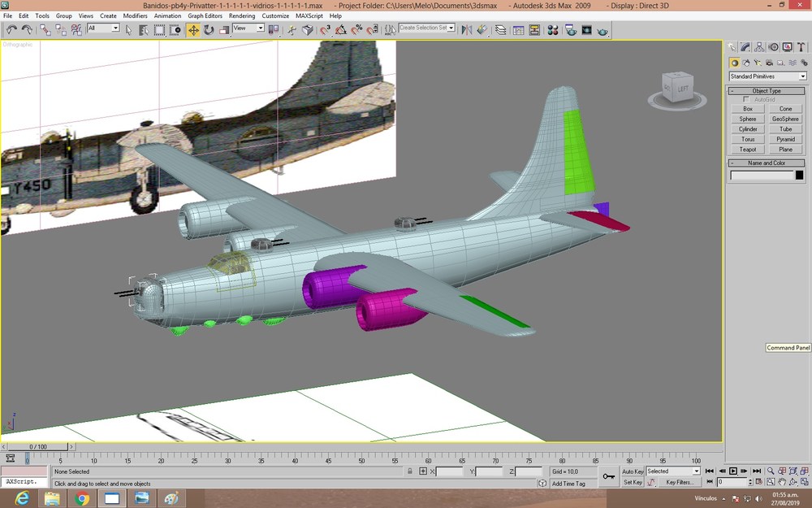The image size is (812, 508).
Task: Switch to the Modify panel tab
Action: 745,47
